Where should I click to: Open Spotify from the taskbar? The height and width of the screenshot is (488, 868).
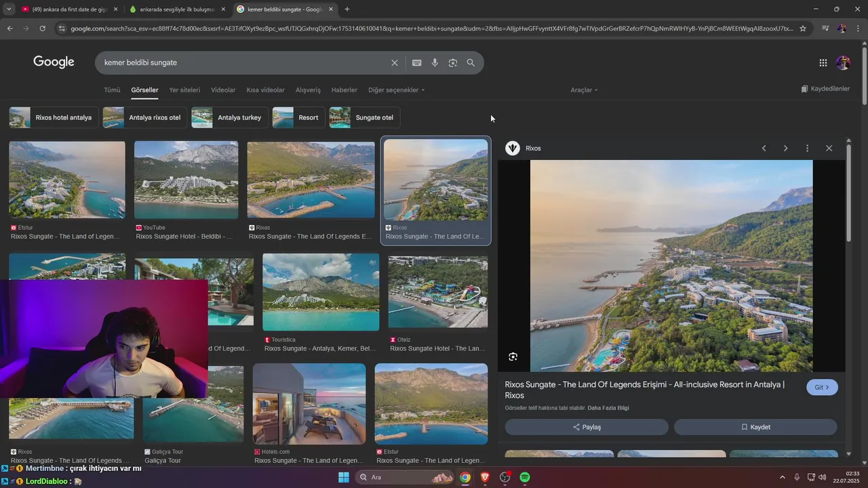pos(525,477)
